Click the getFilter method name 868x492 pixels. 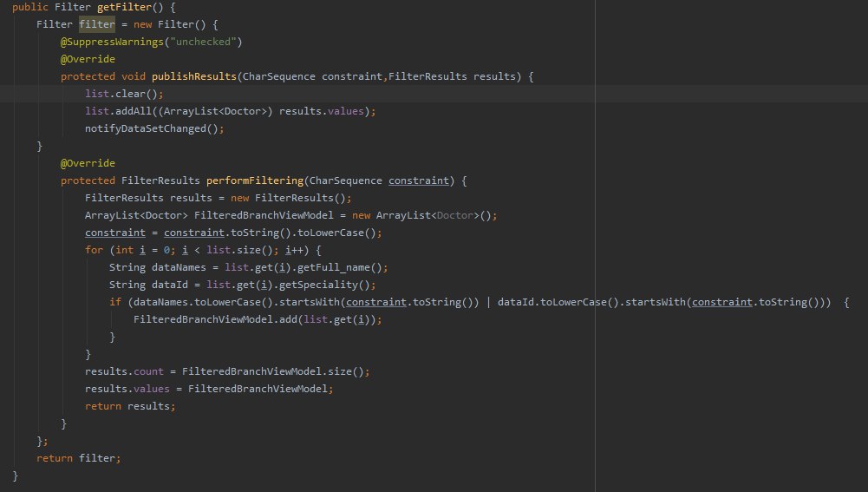125,7
